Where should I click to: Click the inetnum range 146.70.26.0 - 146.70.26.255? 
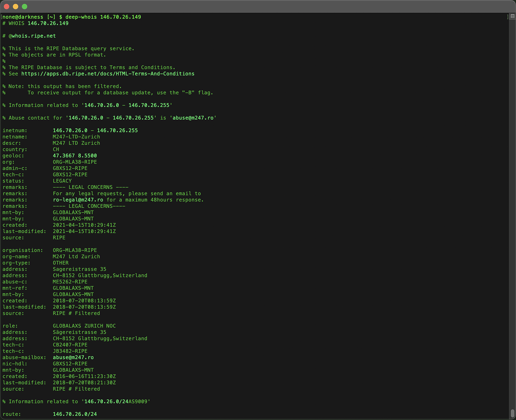click(x=95, y=130)
